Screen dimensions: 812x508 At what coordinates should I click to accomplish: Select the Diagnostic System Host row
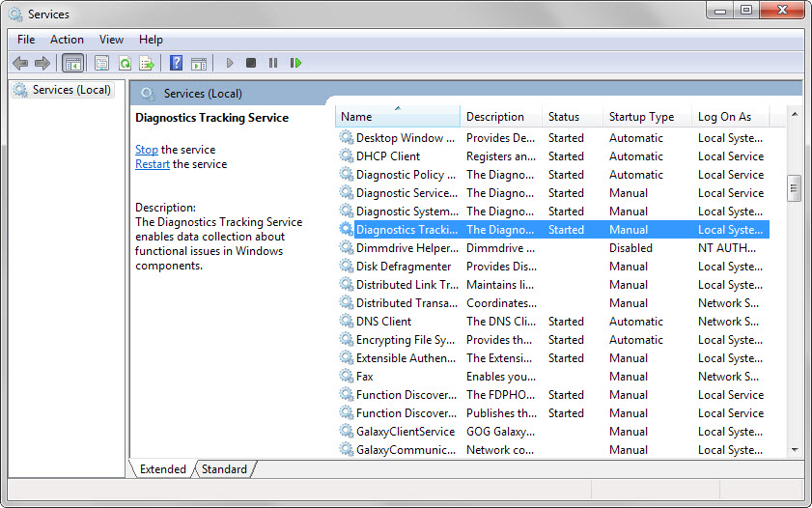[x=553, y=212]
